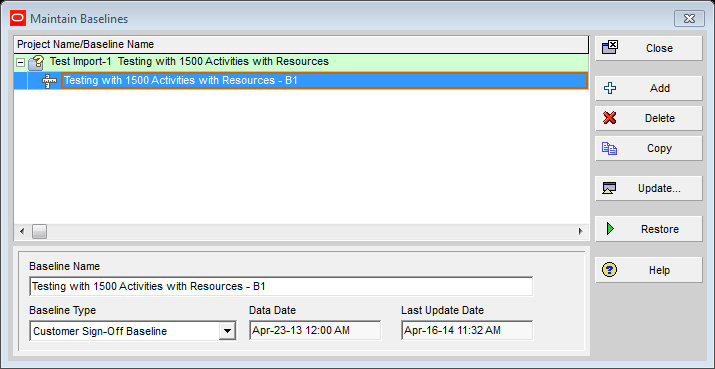Click the horizontal scrollbar right arrow
This screenshot has width=715, height=369.
coord(580,231)
